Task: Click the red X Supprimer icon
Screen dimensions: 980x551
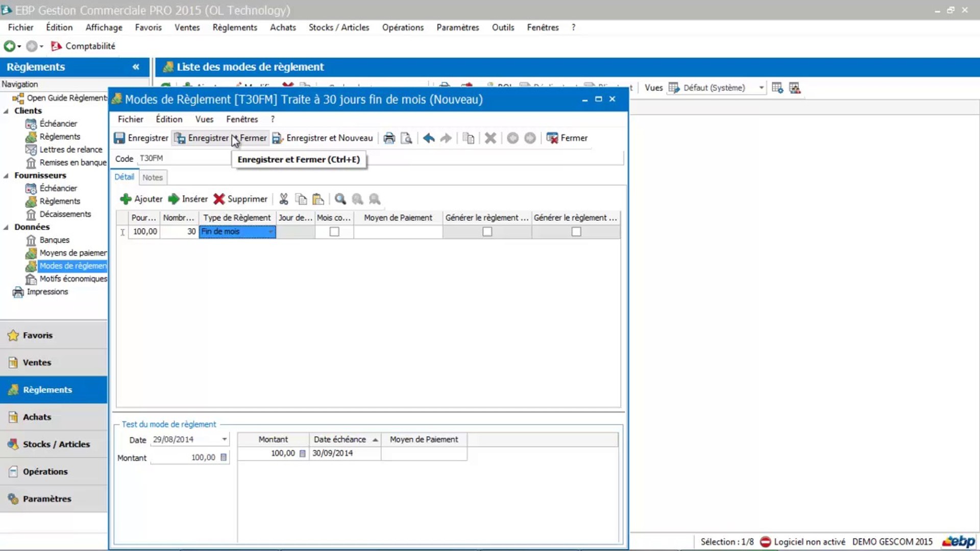Action: click(x=219, y=199)
